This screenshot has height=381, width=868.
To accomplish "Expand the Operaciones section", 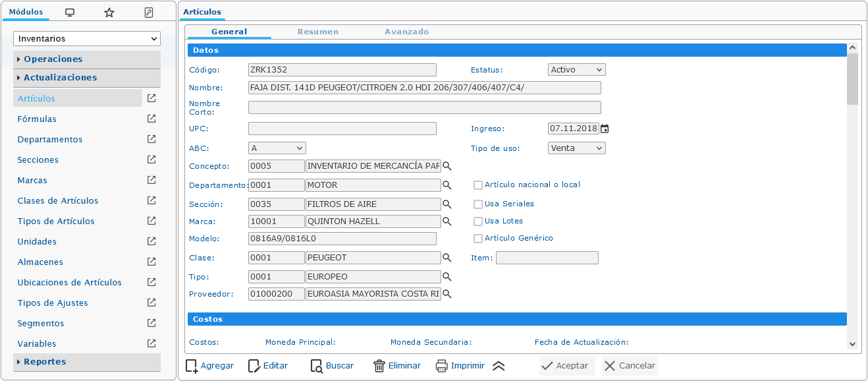I will 87,59.
